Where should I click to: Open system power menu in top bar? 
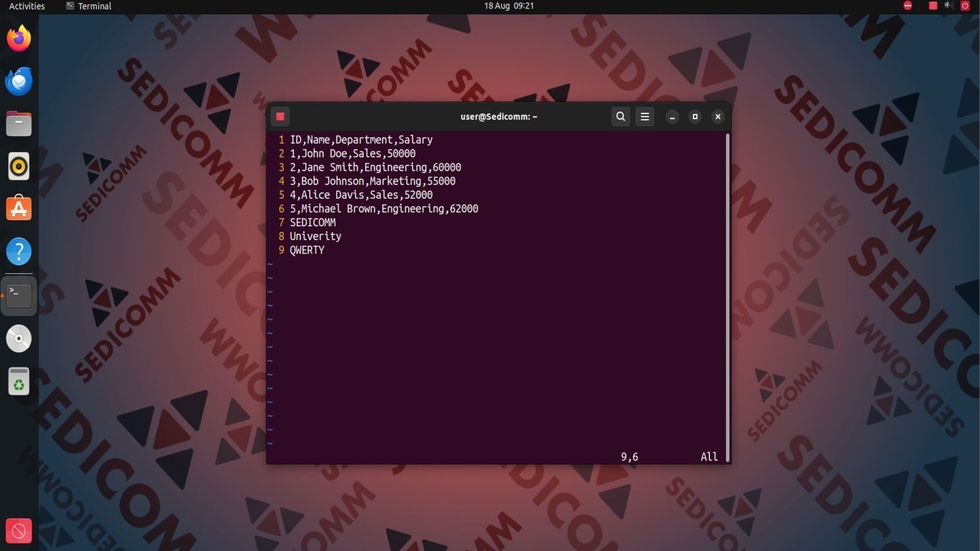coord(965,6)
